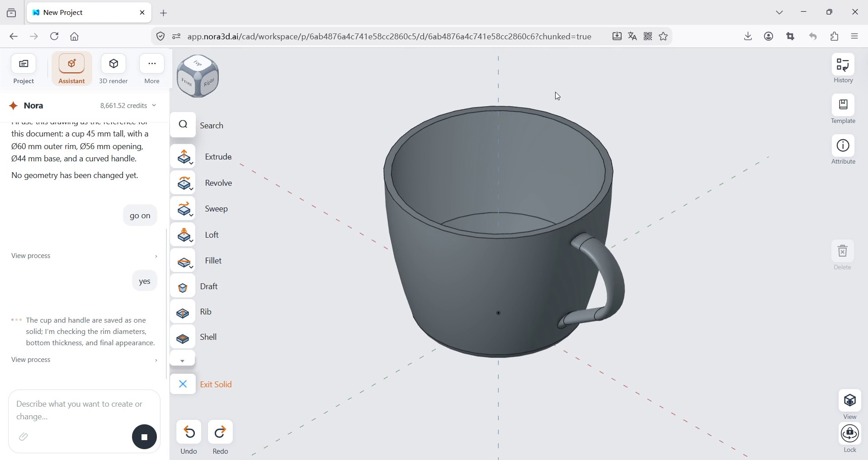This screenshot has width=868, height=460.
Task: Expand View process under status message
Action: click(x=84, y=360)
